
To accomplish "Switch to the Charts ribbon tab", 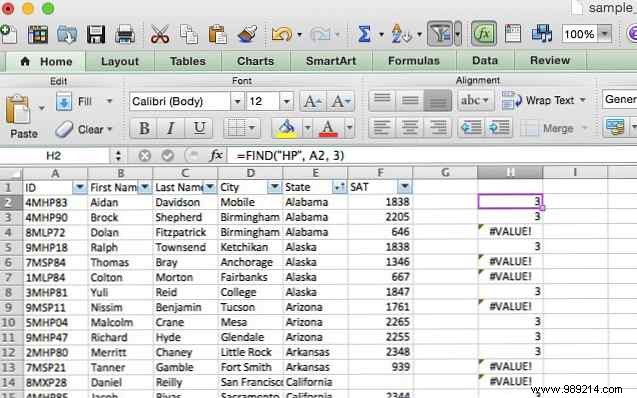I will (x=256, y=61).
